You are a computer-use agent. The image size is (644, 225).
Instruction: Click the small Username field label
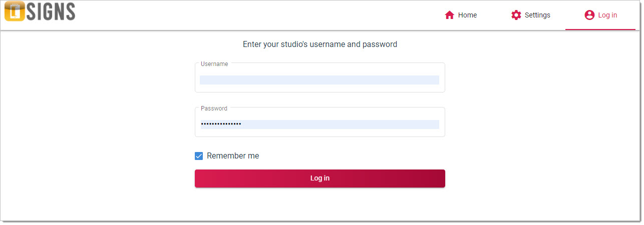(214, 64)
